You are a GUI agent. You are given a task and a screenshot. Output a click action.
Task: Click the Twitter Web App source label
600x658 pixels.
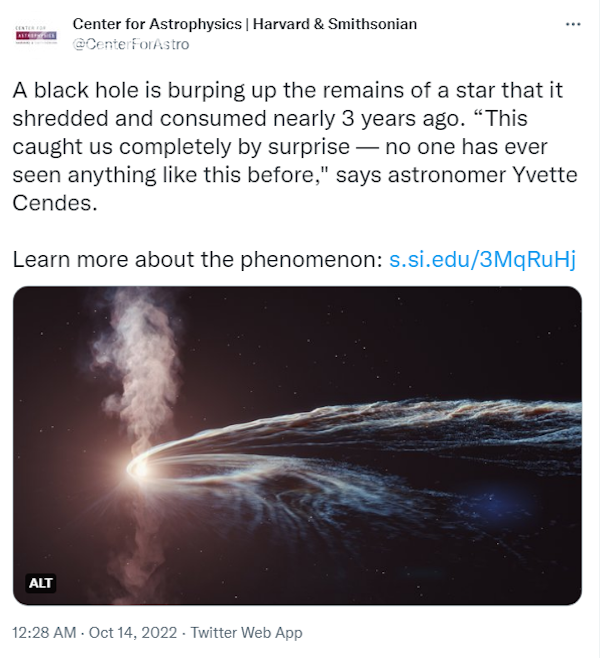point(246,633)
